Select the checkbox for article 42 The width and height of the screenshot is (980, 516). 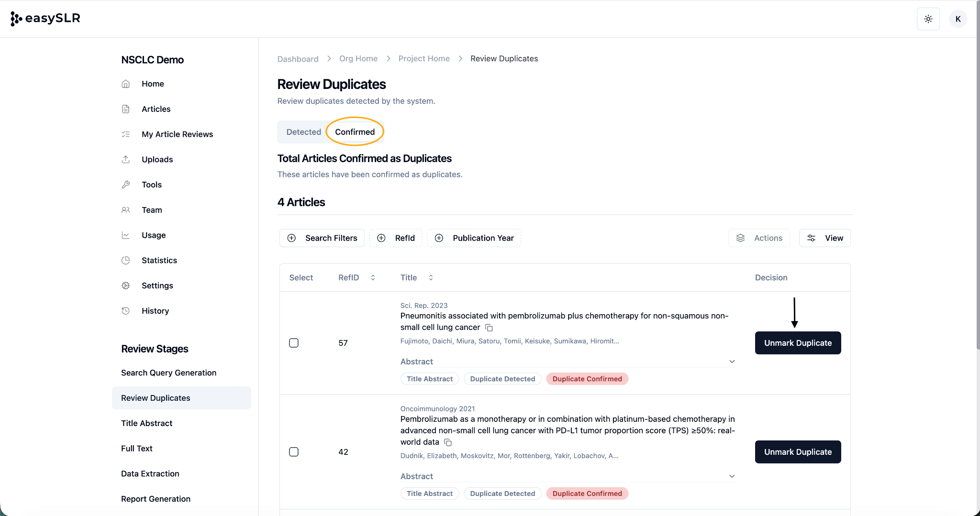294,452
